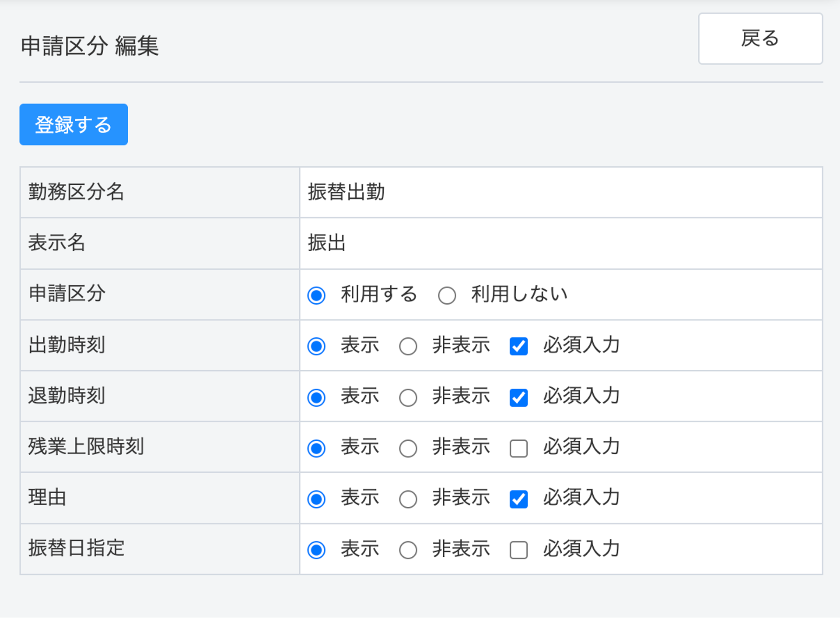
Task: Click the 退勤時刻 row label
Action: (67, 396)
